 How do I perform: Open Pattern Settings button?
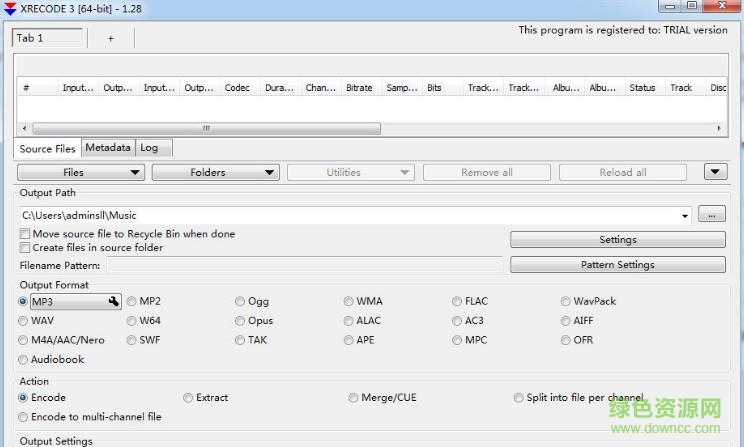point(618,265)
